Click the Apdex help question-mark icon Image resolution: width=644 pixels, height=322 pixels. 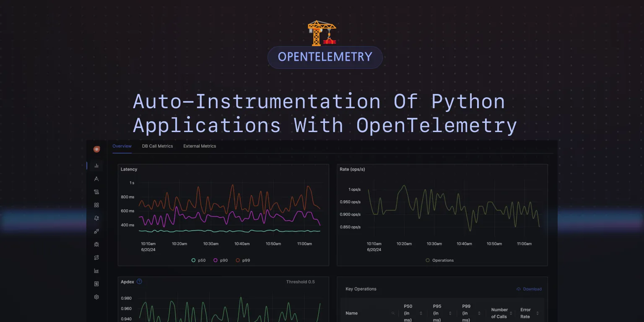pyautogui.click(x=140, y=281)
